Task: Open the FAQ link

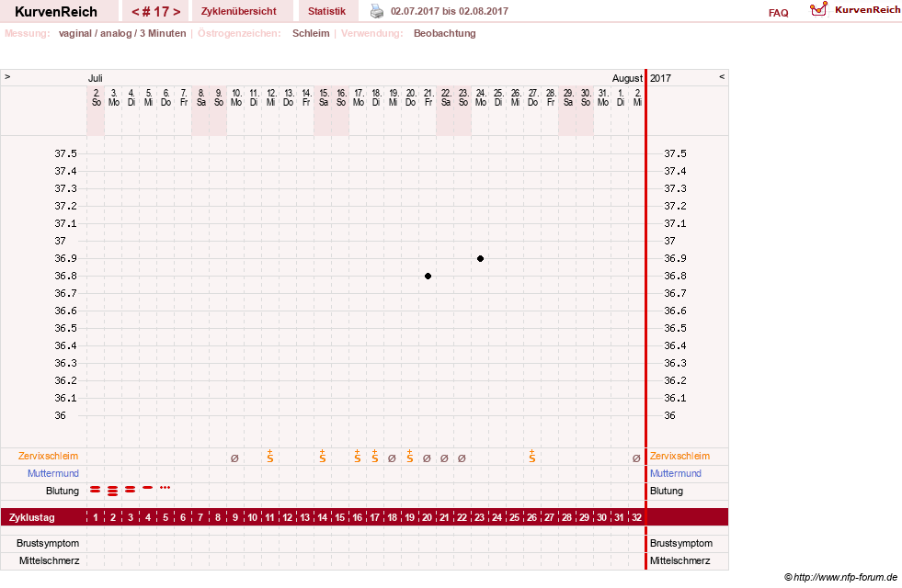Action: point(778,13)
